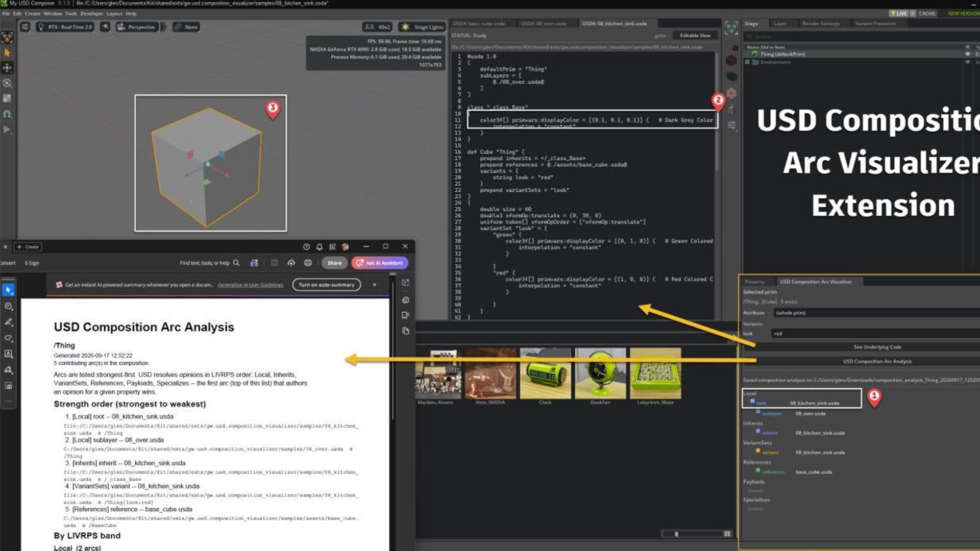
Task: Open the viewport eye display options
Action: [x=105, y=27]
